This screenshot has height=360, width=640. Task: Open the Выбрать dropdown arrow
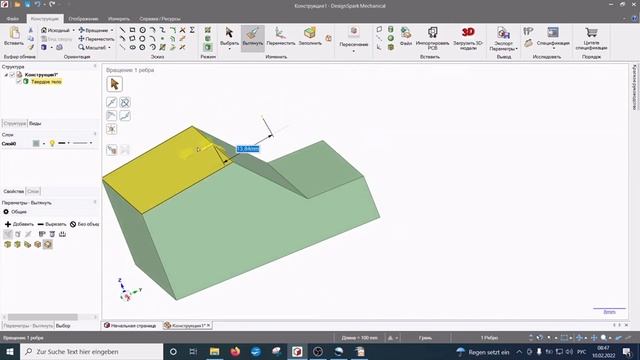tap(229, 49)
